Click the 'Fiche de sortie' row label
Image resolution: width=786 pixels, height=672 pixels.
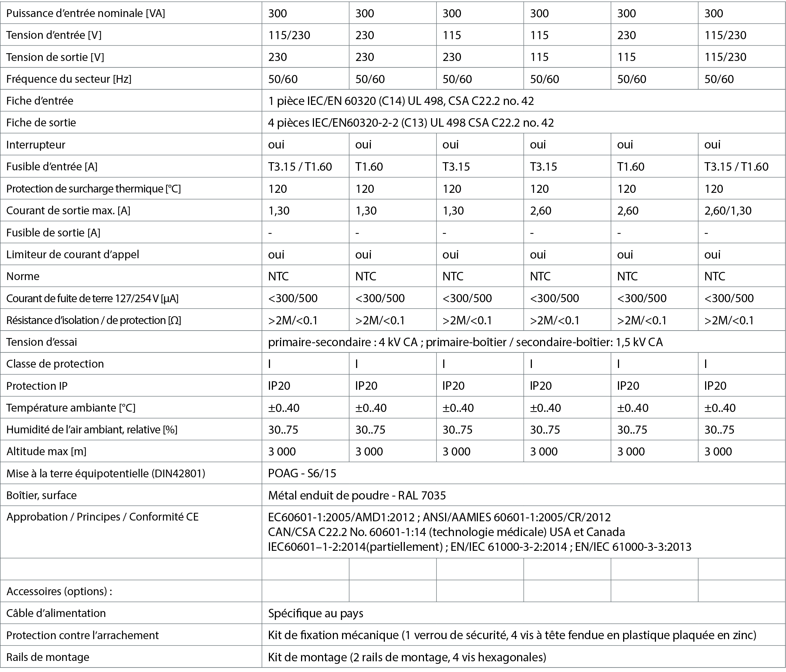[x=41, y=123]
